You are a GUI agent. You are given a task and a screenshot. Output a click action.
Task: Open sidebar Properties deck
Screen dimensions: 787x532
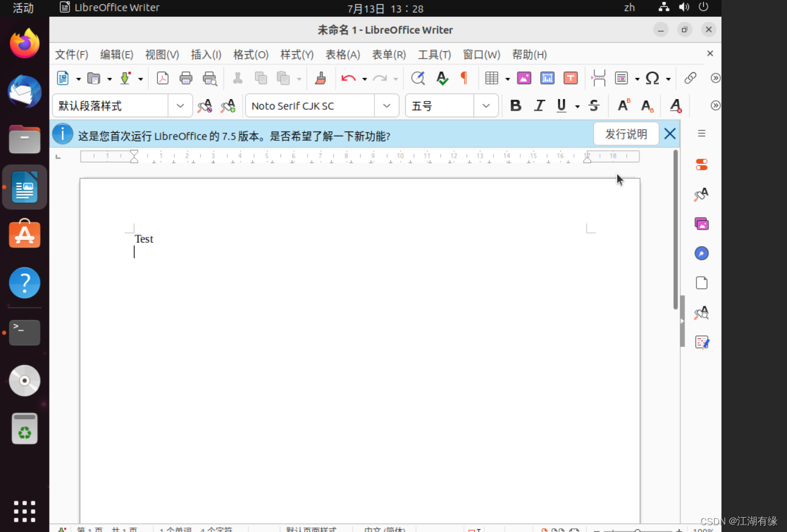tap(702, 165)
